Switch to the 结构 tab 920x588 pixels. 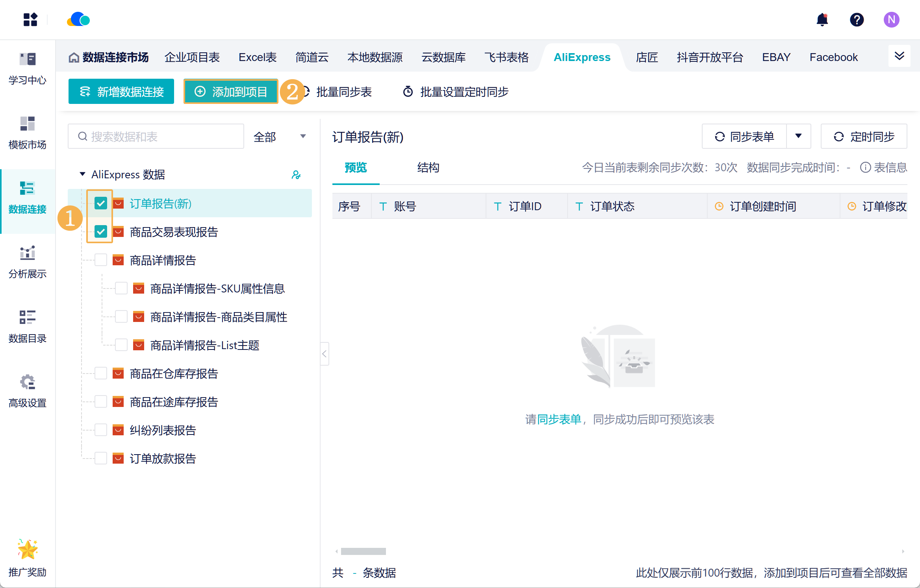[x=428, y=168]
